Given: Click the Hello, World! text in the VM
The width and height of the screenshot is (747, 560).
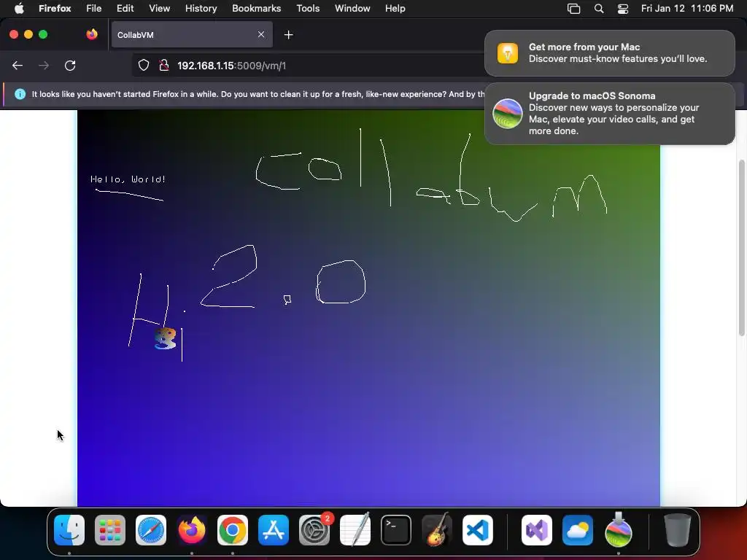Looking at the screenshot, I should (x=128, y=179).
